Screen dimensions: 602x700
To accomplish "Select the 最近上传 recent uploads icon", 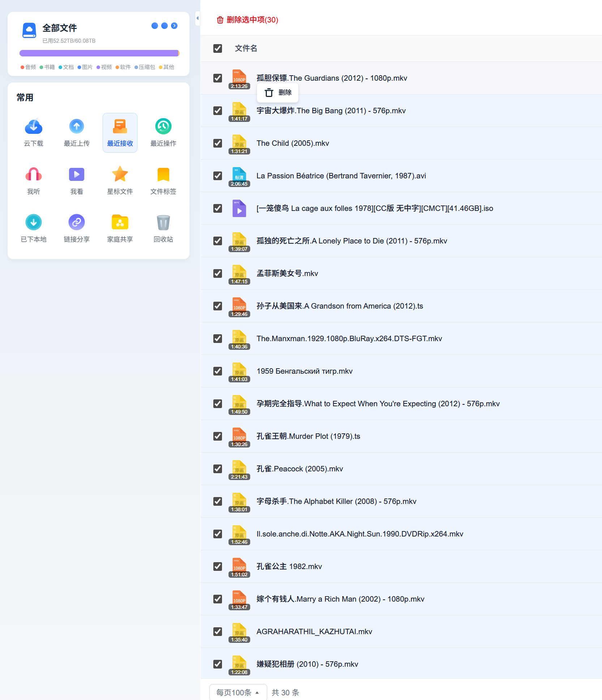I will [76, 133].
